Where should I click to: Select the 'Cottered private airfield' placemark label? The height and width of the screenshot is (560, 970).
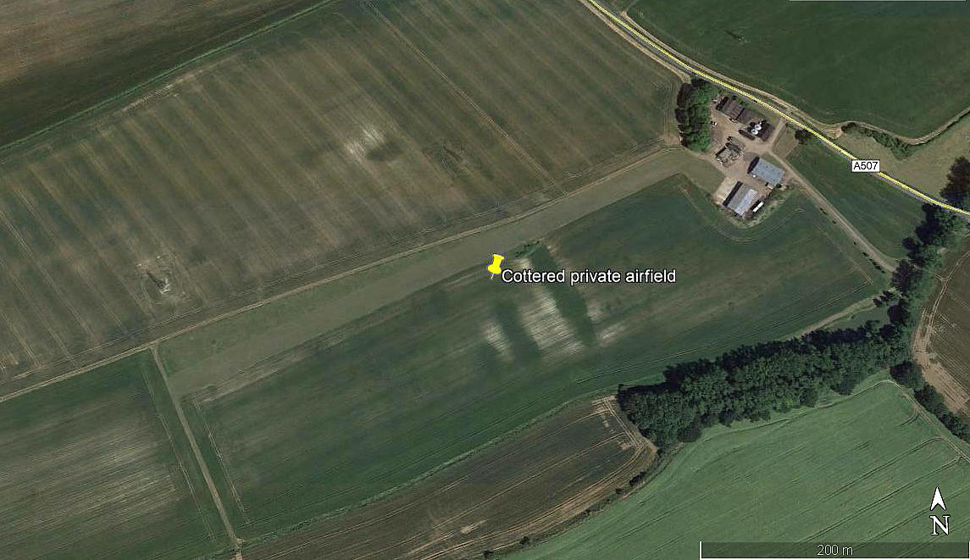point(588,276)
